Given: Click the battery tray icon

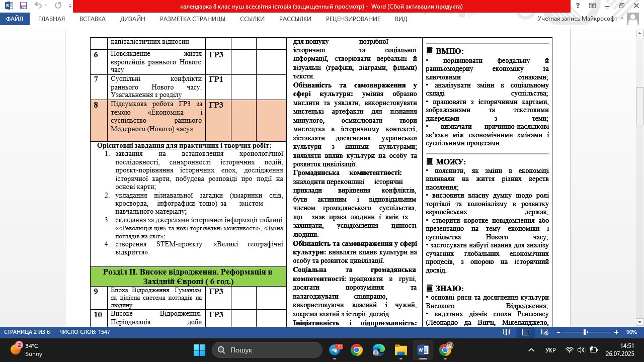Looking at the screenshot, I should (x=593, y=350).
